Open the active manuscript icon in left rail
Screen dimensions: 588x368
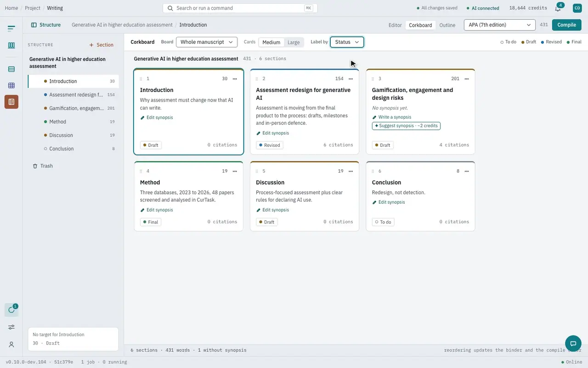[11, 102]
